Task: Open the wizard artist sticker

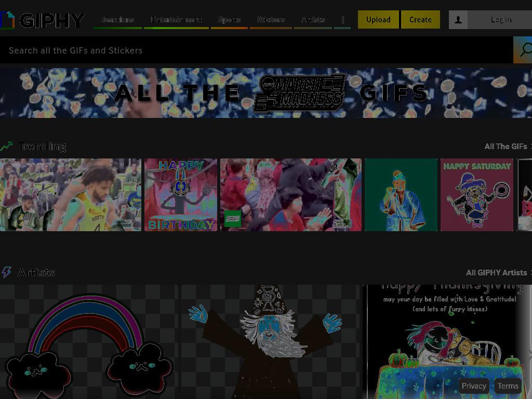Action: tap(270, 342)
